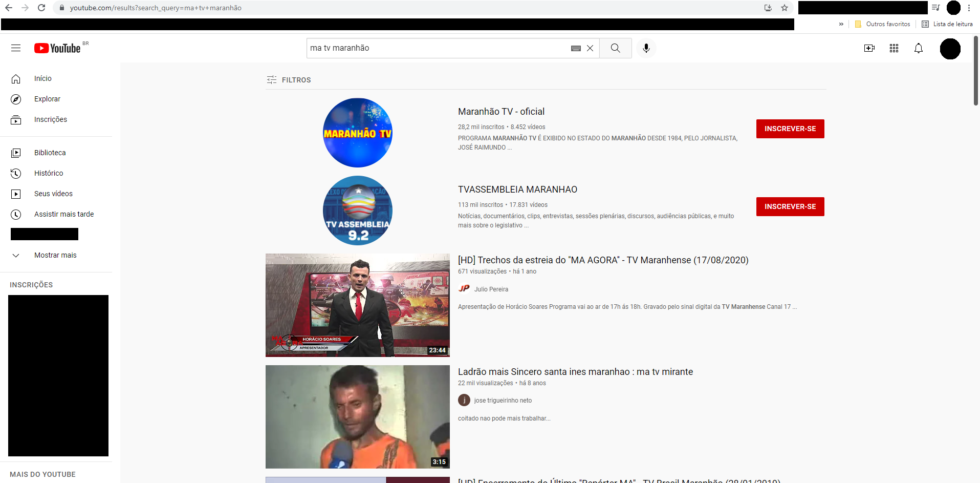The height and width of the screenshot is (483, 980).
Task: Expand hidden bookmarks with double chevron
Action: click(x=841, y=24)
